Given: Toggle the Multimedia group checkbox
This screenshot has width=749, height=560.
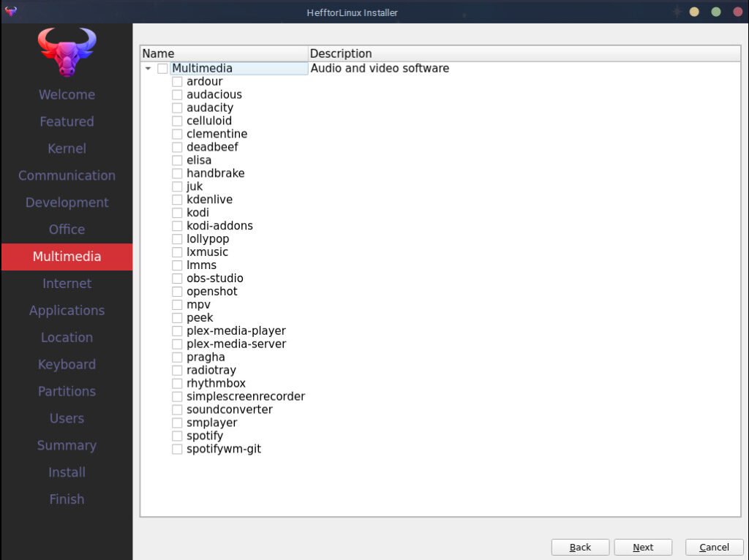Looking at the screenshot, I should coord(162,69).
